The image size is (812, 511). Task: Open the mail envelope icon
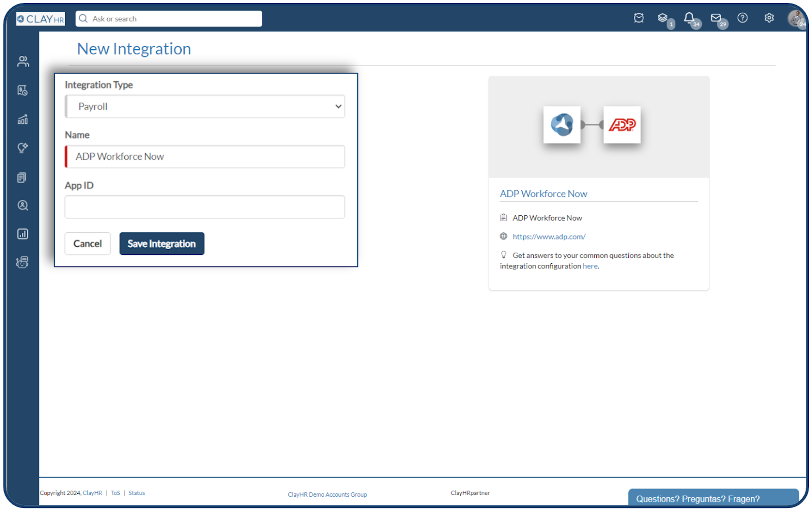(716, 18)
